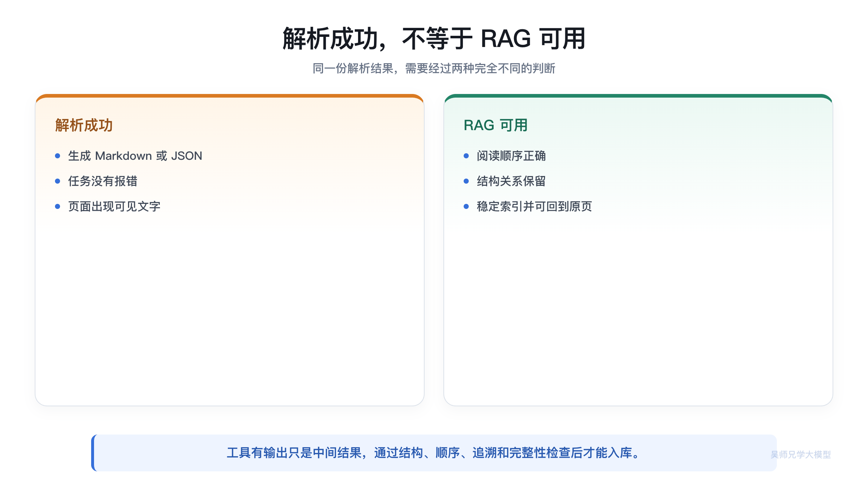Click bullet text 阅读顺序正确
This screenshot has height=488, width=868.
pyautogui.click(x=511, y=156)
